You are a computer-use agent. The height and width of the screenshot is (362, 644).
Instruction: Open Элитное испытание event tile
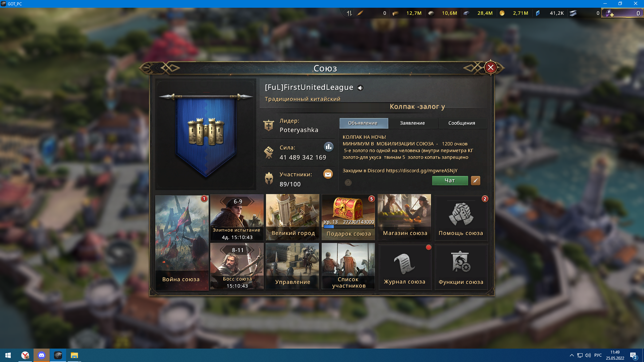click(237, 218)
